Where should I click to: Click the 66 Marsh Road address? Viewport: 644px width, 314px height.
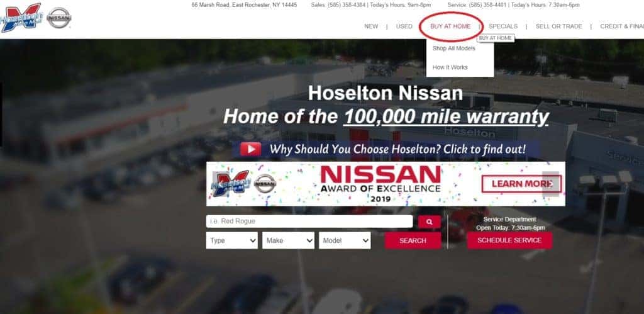pyautogui.click(x=244, y=5)
